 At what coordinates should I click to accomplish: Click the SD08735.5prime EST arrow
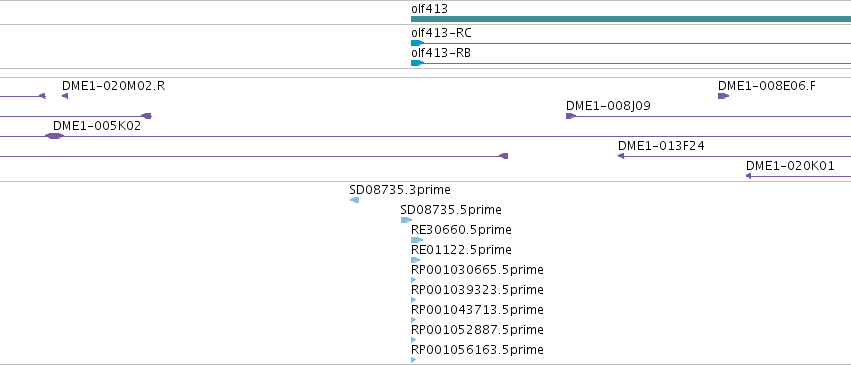tap(407, 220)
